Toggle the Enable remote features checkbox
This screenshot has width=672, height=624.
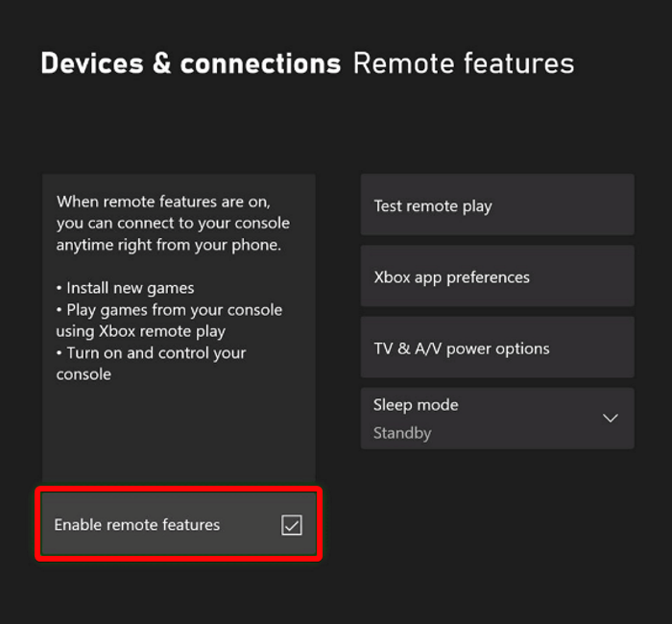point(179,524)
